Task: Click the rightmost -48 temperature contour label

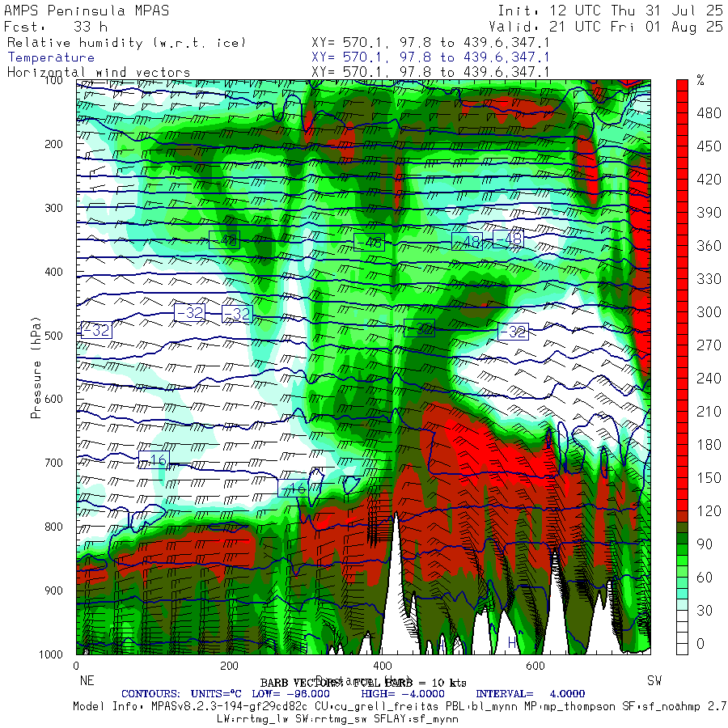Action: click(509, 239)
